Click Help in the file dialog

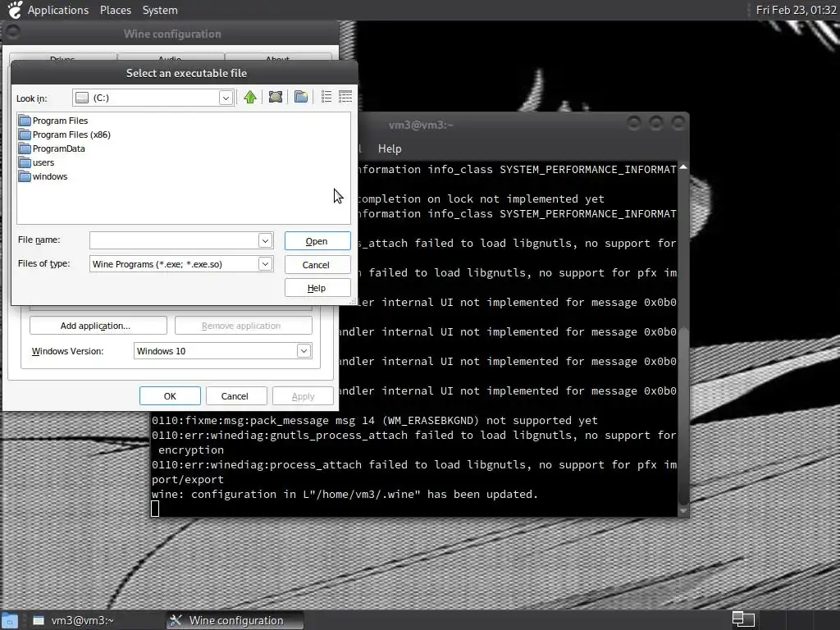[x=317, y=288]
